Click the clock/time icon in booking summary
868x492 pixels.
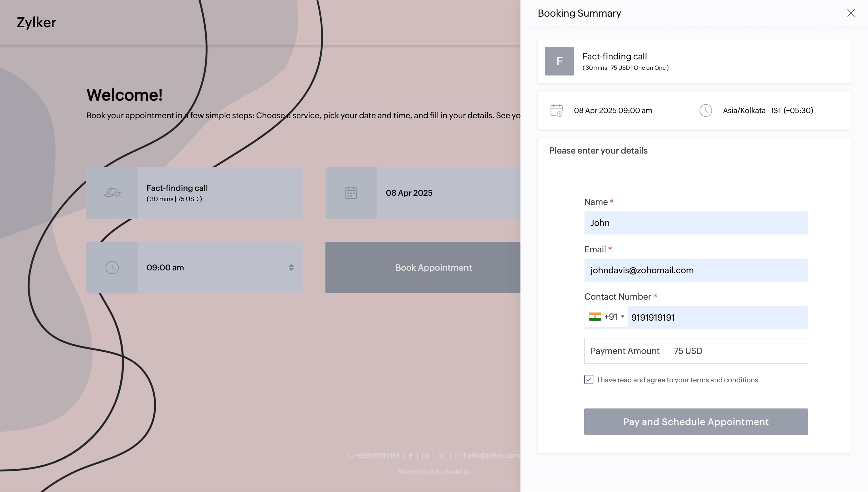[x=705, y=110]
